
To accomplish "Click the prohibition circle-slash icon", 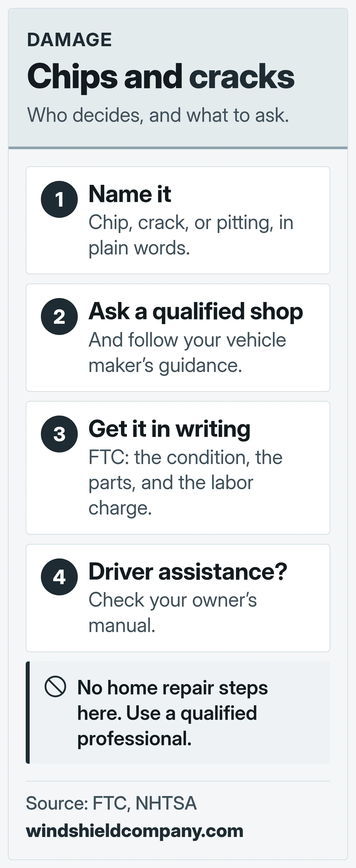I will [x=55, y=686].
